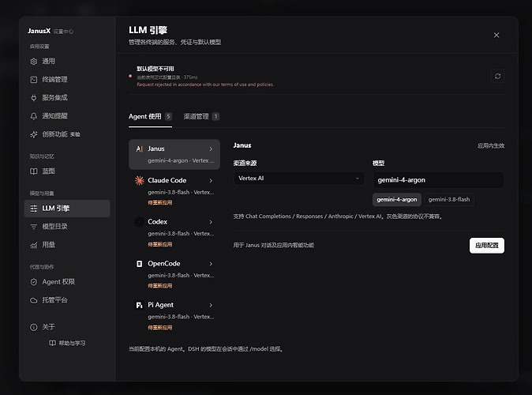Open 通知提醒 in the sidebar
This screenshot has width=532, height=395.
(67, 116)
